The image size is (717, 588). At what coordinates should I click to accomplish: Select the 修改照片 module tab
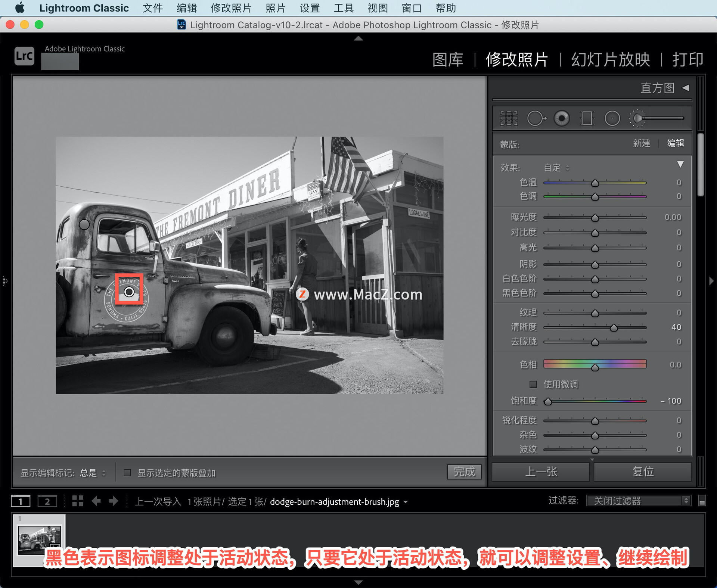point(517,59)
